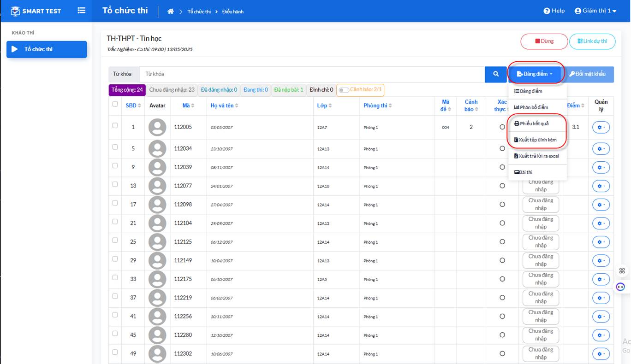This screenshot has width=631, height=364.
Task: Select verification radio for SBD 13
Action: (x=502, y=186)
